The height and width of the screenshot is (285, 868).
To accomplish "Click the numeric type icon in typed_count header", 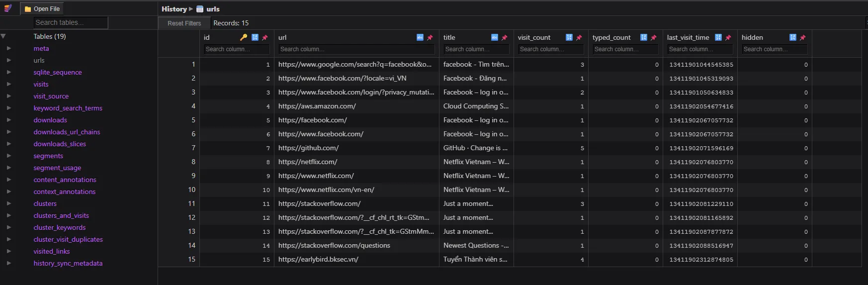I will tap(644, 37).
